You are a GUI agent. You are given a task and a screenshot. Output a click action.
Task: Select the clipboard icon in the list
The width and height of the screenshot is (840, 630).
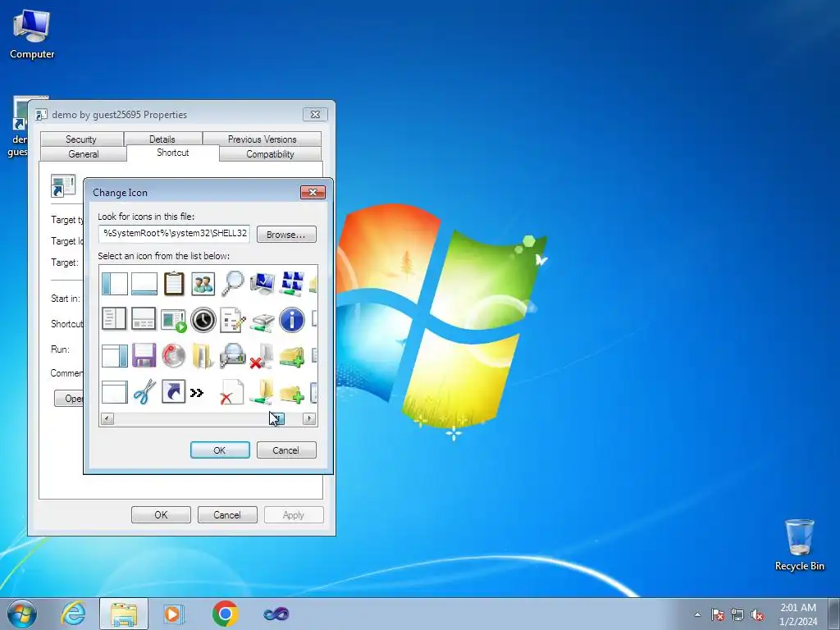(174, 283)
